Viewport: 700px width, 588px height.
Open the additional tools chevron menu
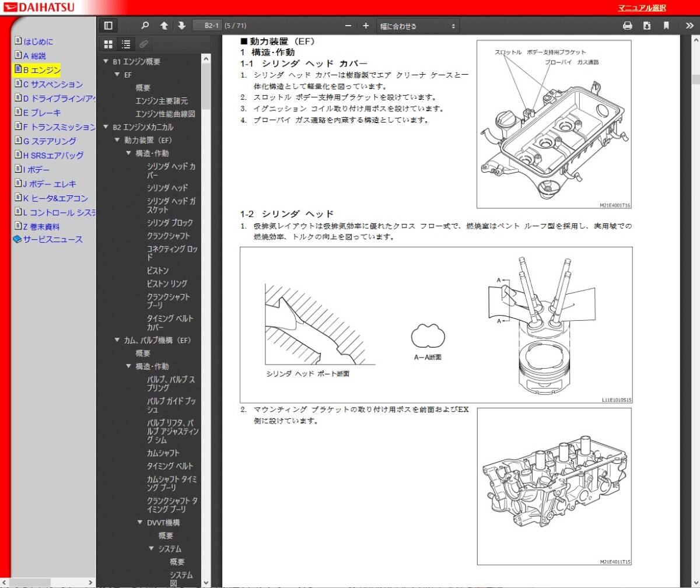[689, 26]
